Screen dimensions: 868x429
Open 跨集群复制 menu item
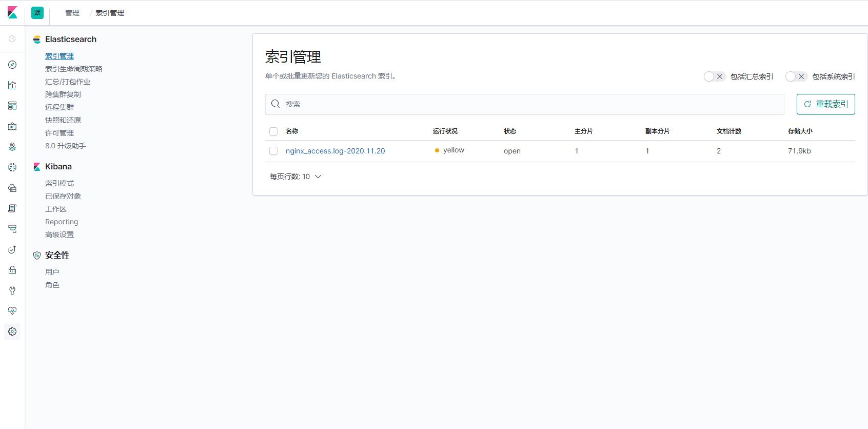click(63, 94)
